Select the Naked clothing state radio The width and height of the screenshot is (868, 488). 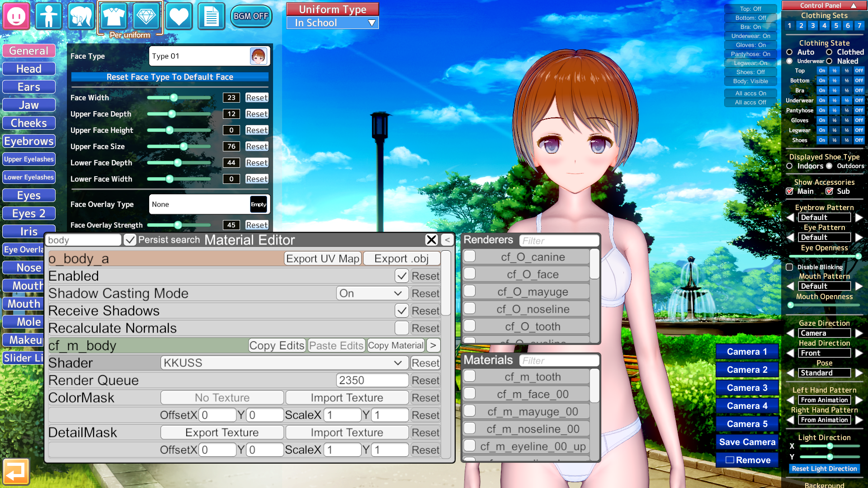point(829,61)
